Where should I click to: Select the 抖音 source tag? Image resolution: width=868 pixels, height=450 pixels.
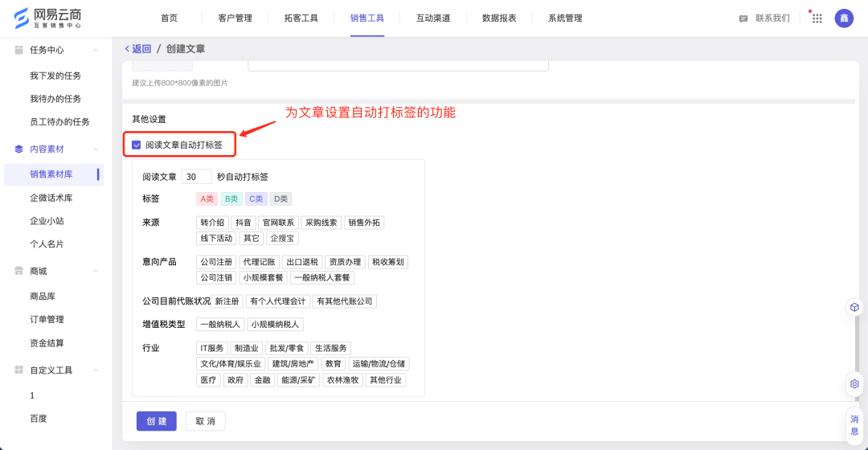pos(243,223)
